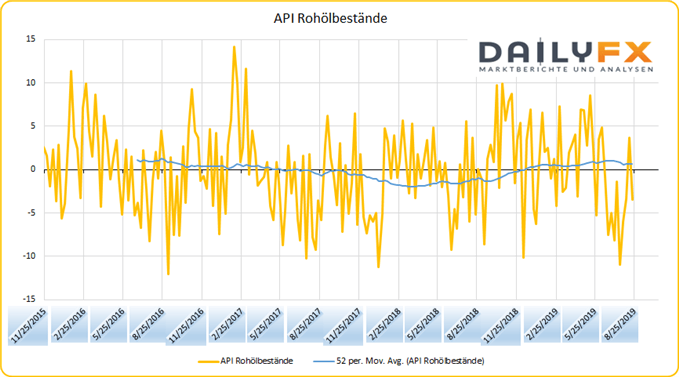
Task: Select the 8/25/2018 date label
Action: tap(462, 325)
